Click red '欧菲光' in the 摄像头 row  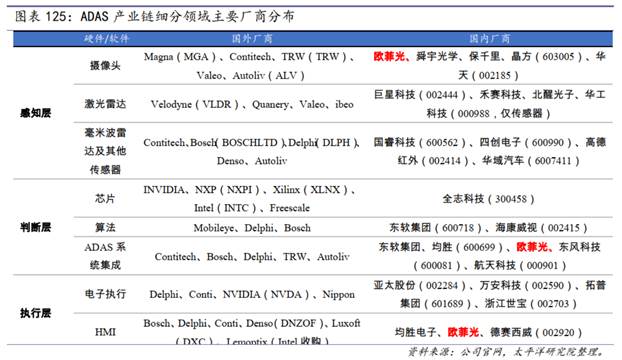click(389, 56)
